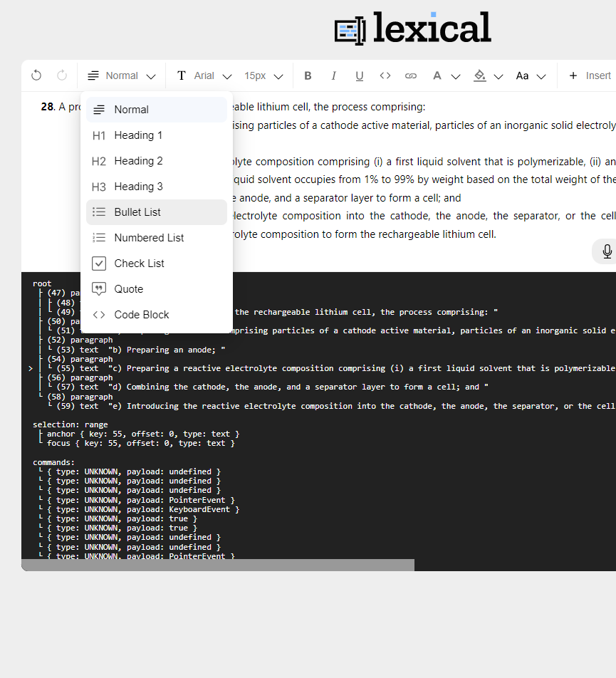Apply italic formatting

333,75
